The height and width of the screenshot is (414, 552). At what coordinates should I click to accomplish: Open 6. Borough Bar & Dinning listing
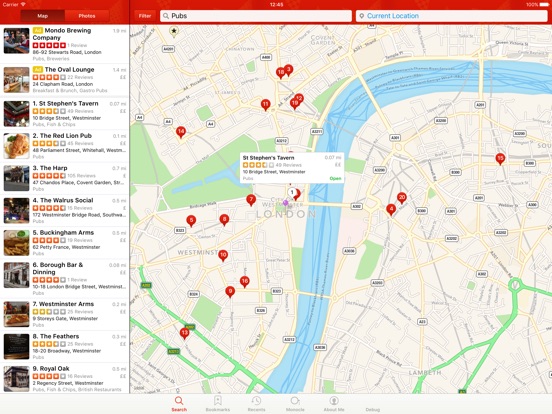[64, 279]
